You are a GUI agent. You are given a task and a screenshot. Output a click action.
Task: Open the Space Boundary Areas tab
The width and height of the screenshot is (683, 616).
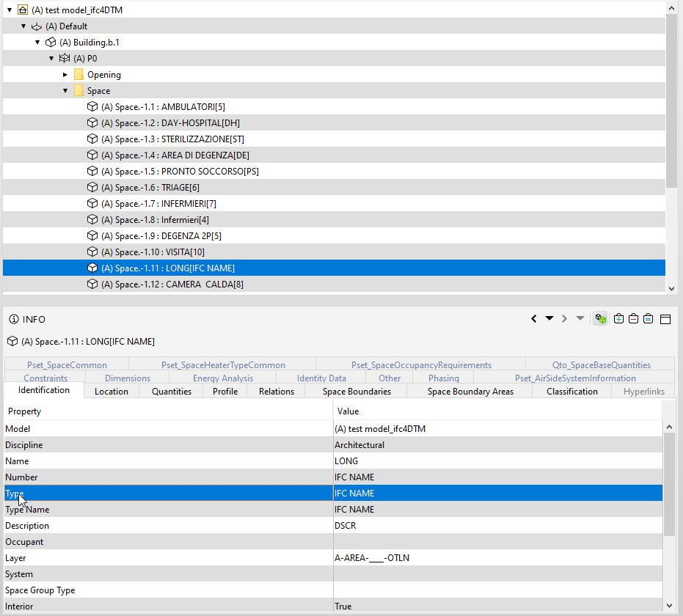click(x=470, y=392)
